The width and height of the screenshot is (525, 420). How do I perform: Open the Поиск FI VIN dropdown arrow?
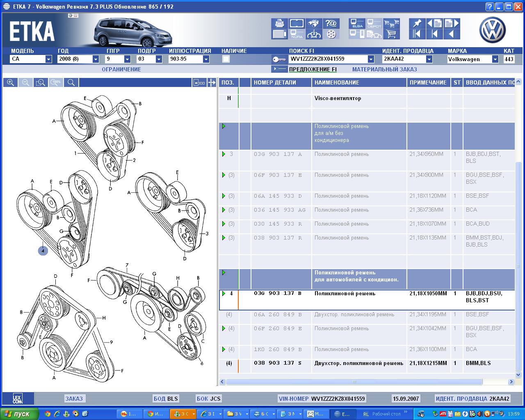(371, 59)
